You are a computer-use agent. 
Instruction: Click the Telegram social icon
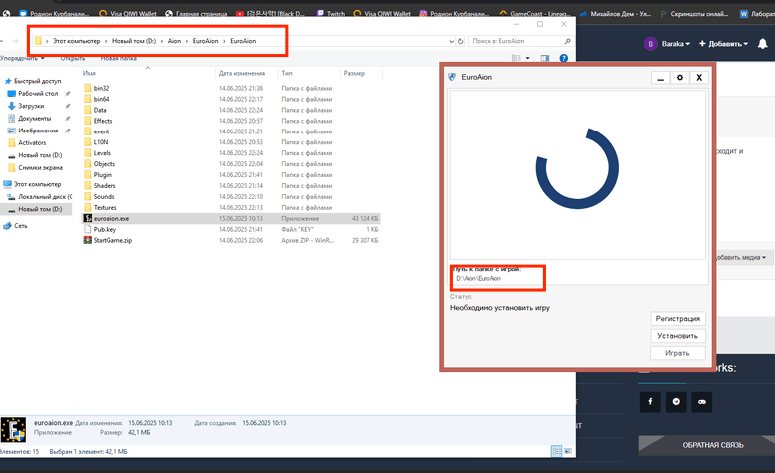pyautogui.click(x=677, y=401)
